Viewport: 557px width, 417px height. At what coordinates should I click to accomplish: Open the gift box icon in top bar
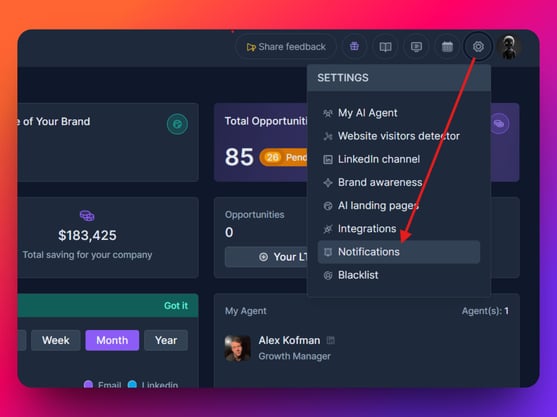point(354,47)
